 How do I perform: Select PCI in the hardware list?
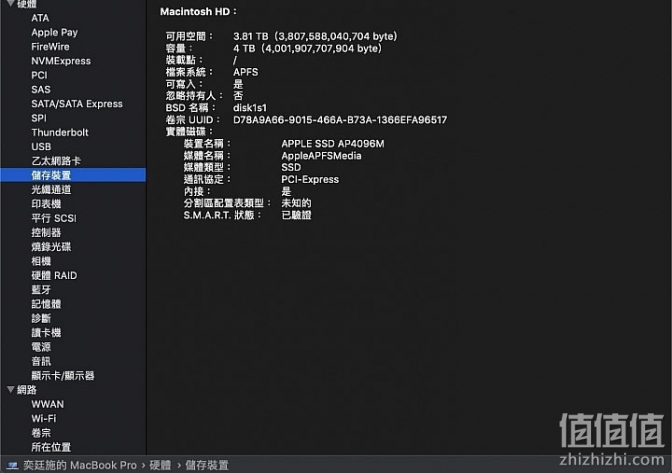coord(39,75)
